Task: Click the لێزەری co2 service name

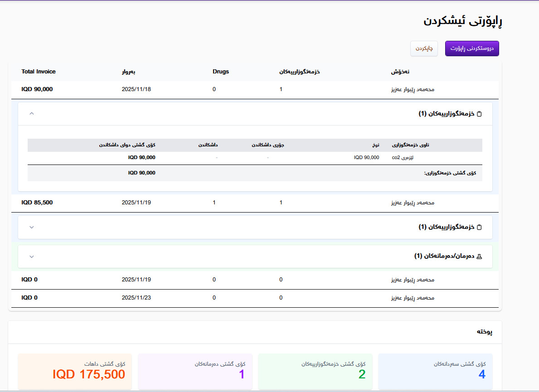Action: (403, 157)
